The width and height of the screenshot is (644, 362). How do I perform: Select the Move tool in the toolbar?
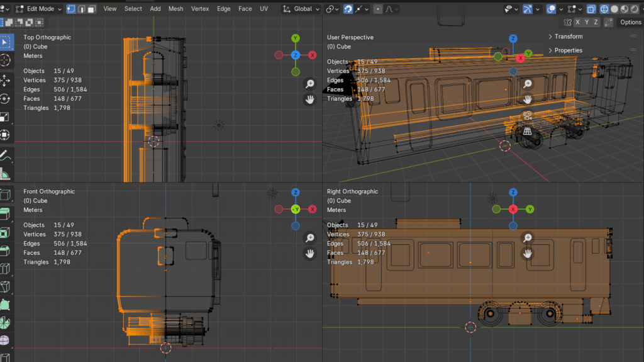tap(5, 80)
